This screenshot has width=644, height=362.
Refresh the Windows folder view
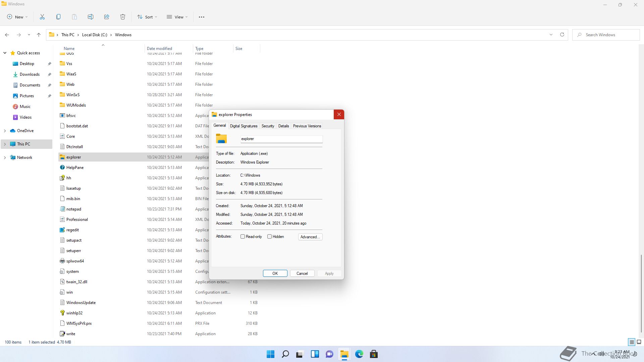[562, 35]
